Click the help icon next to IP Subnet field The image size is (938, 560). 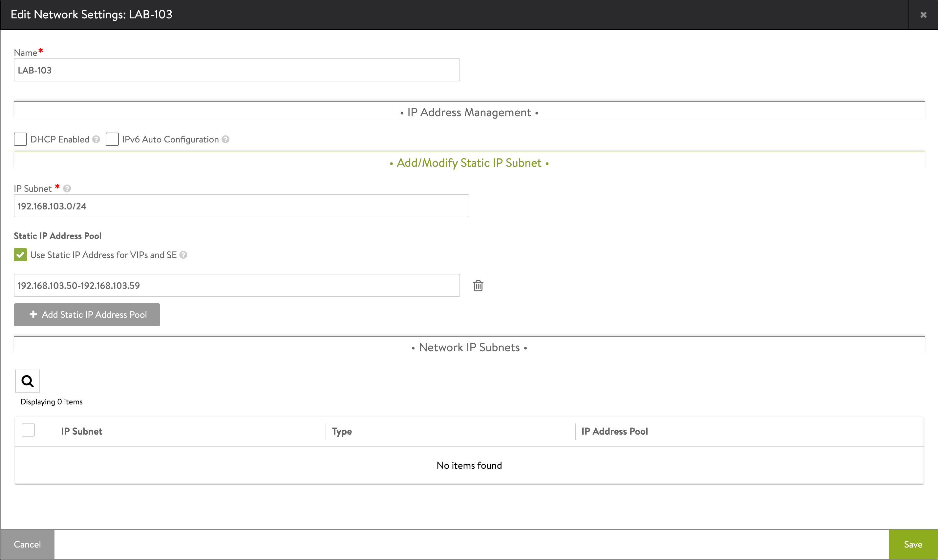tap(67, 188)
